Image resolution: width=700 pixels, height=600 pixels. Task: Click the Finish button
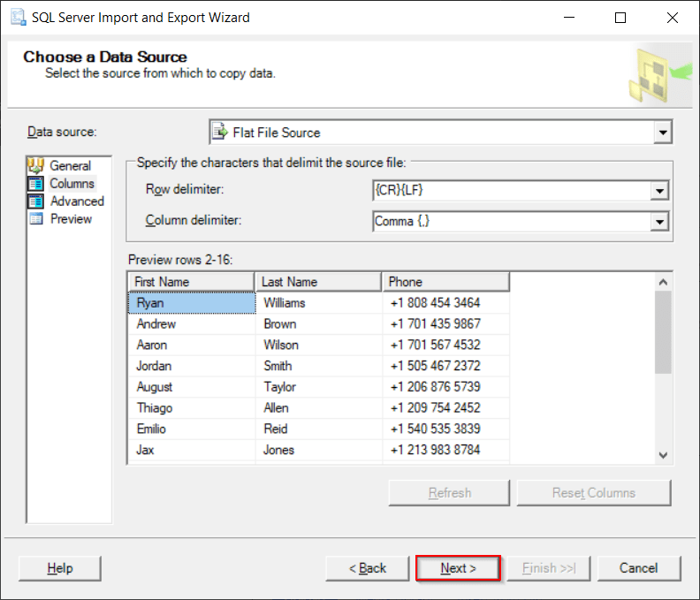549,568
